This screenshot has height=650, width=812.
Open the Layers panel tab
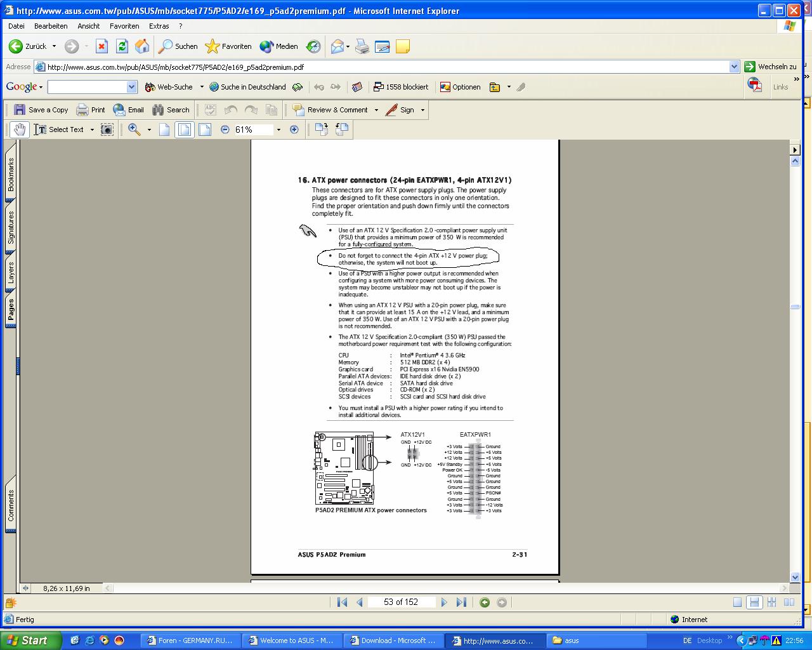(11, 272)
